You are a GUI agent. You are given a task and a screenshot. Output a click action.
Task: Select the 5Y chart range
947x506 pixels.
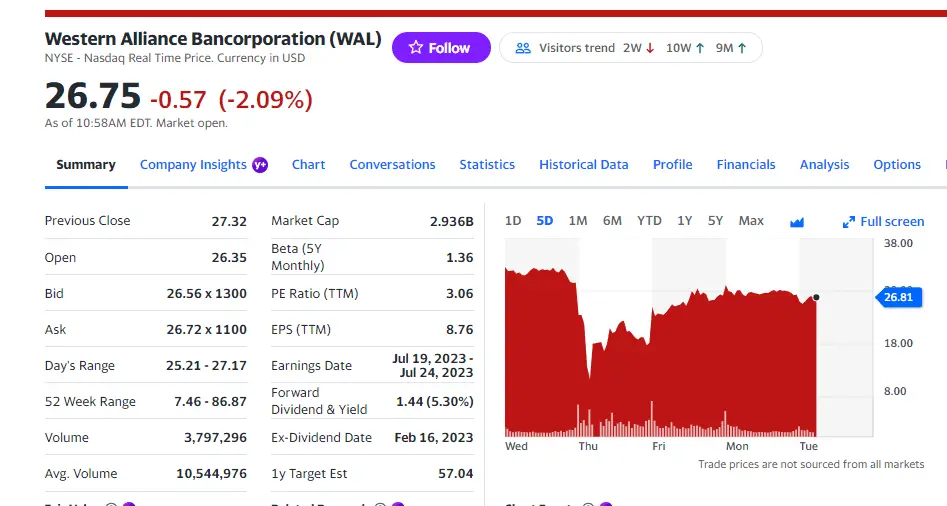click(715, 221)
